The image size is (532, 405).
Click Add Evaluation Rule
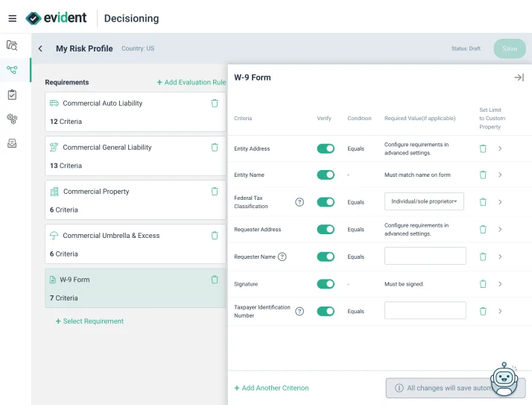pyautogui.click(x=191, y=82)
